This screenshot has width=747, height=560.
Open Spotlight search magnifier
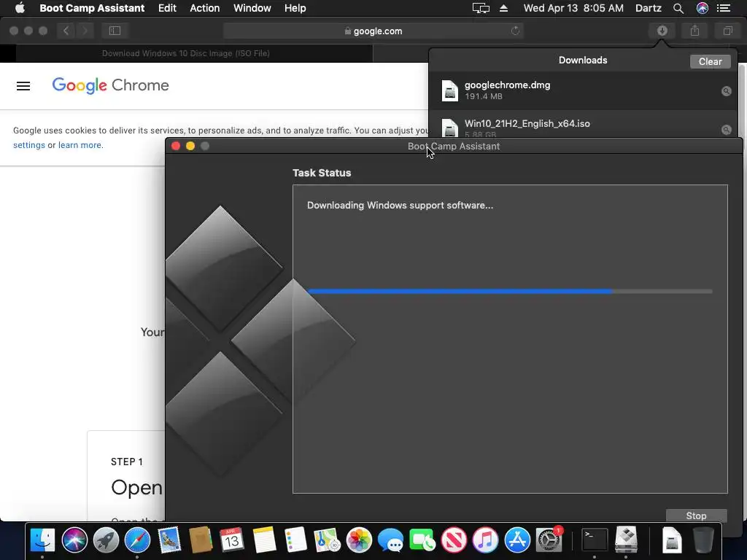(678, 8)
